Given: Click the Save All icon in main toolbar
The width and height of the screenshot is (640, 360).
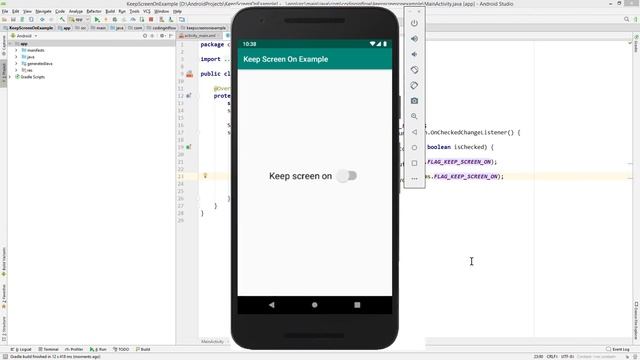Looking at the screenshot, I should 13,19.
